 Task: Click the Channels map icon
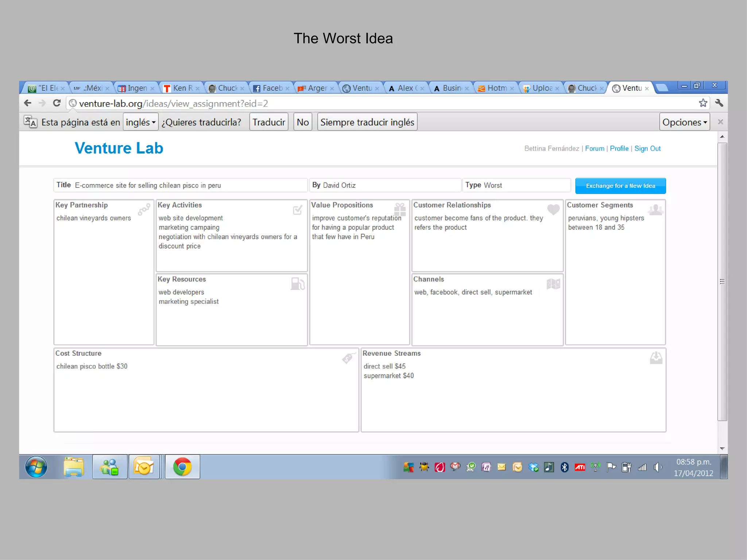pyautogui.click(x=553, y=284)
